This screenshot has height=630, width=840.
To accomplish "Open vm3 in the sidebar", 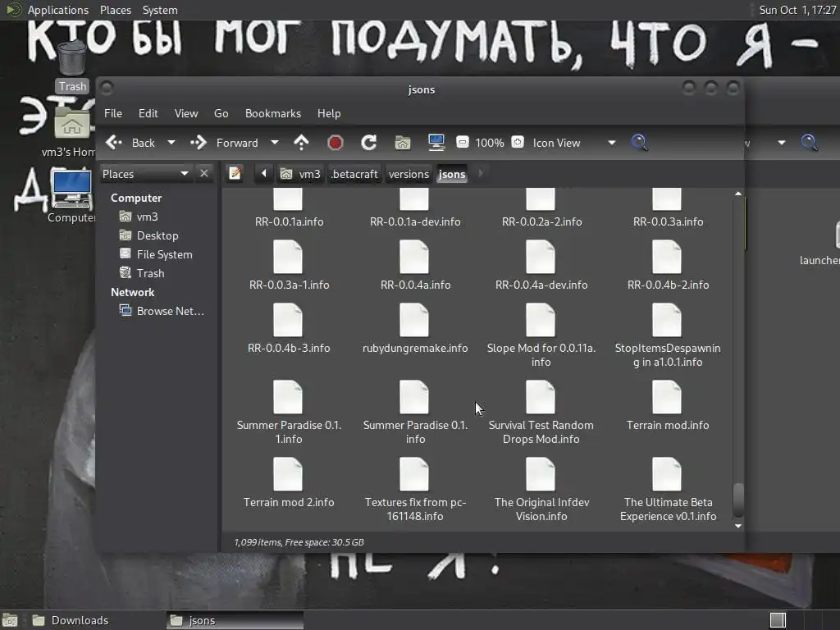I will pyautogui.click(x=147, y=217).
